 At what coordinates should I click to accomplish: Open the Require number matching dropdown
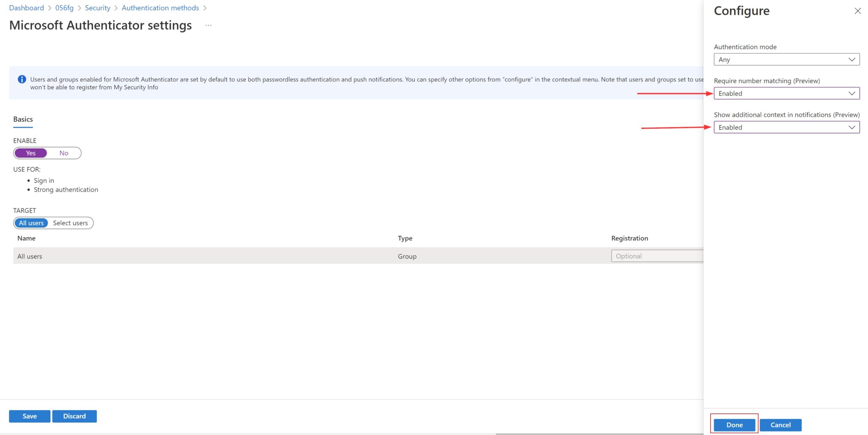point(786,93)
